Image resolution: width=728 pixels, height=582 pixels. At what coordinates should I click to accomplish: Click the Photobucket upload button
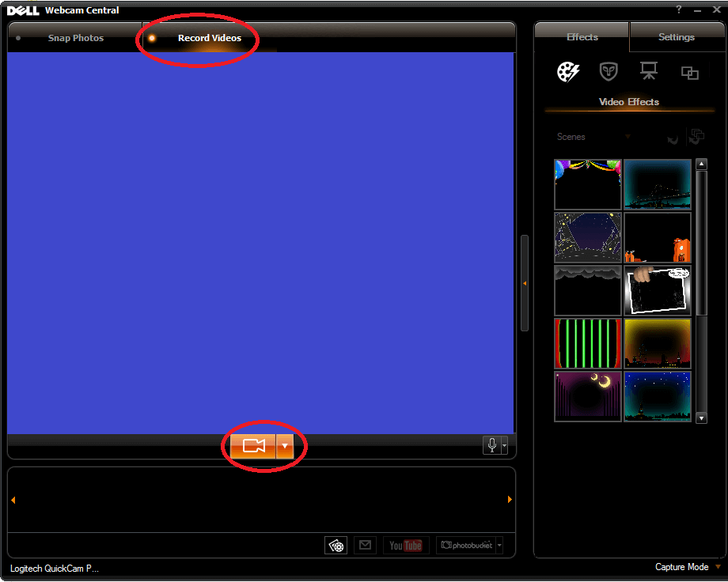pyautogui.click(x=466, y=545)
